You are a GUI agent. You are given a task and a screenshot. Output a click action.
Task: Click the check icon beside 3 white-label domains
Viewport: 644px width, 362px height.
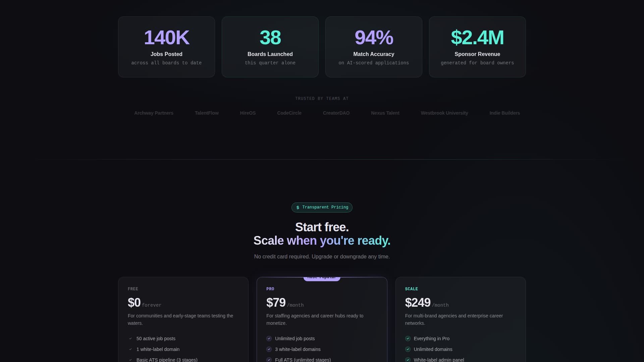[x=269, y=349]
